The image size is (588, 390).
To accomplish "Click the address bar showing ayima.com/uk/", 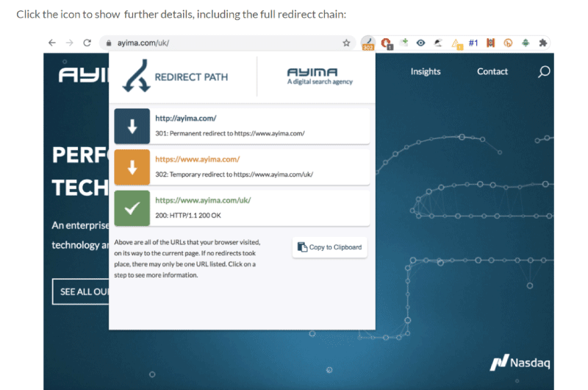I will pos(227,43).
